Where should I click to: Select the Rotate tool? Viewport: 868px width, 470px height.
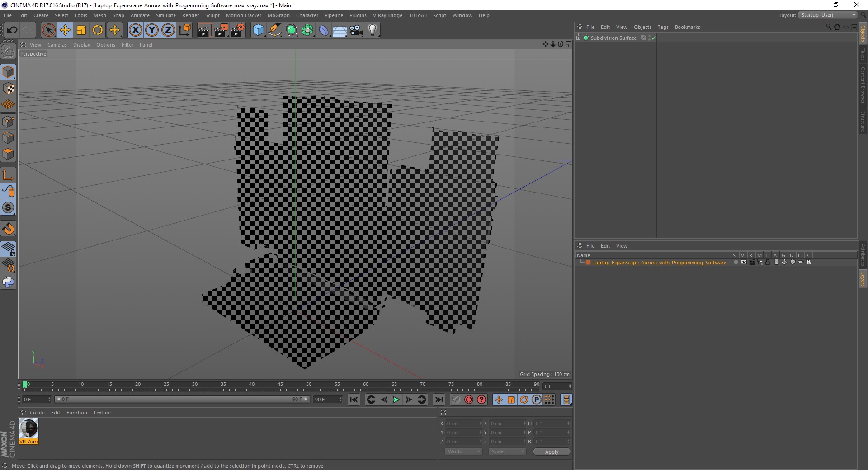(x=98, y=30)
